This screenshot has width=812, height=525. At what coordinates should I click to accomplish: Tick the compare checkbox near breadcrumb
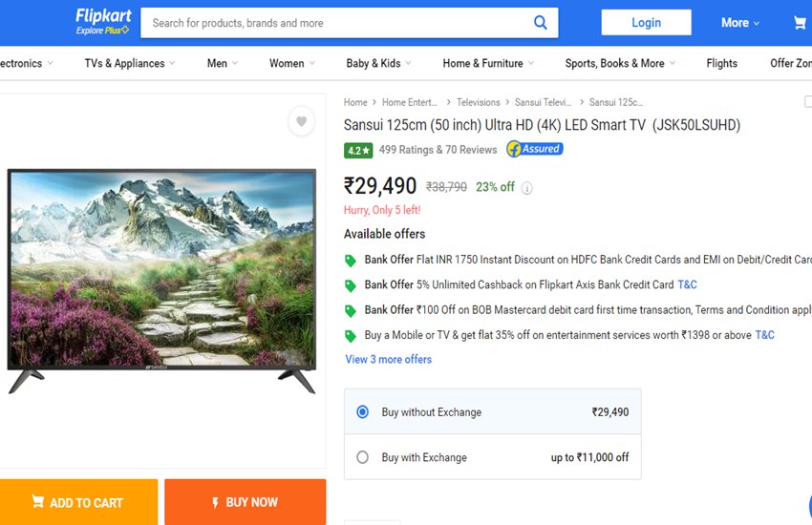(x=807, y=102)
